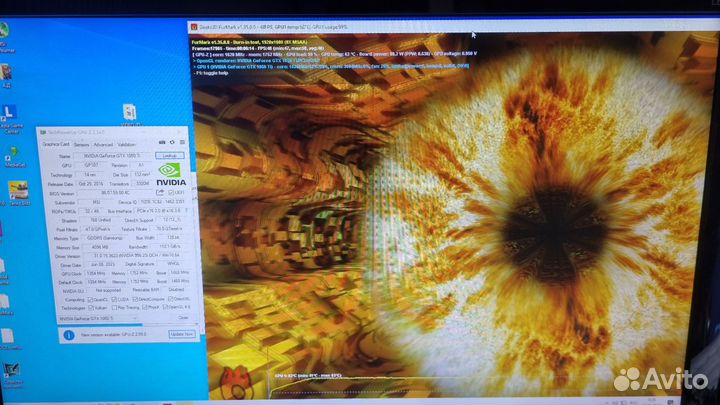Switch to the Advanced tab

[103, 144]
